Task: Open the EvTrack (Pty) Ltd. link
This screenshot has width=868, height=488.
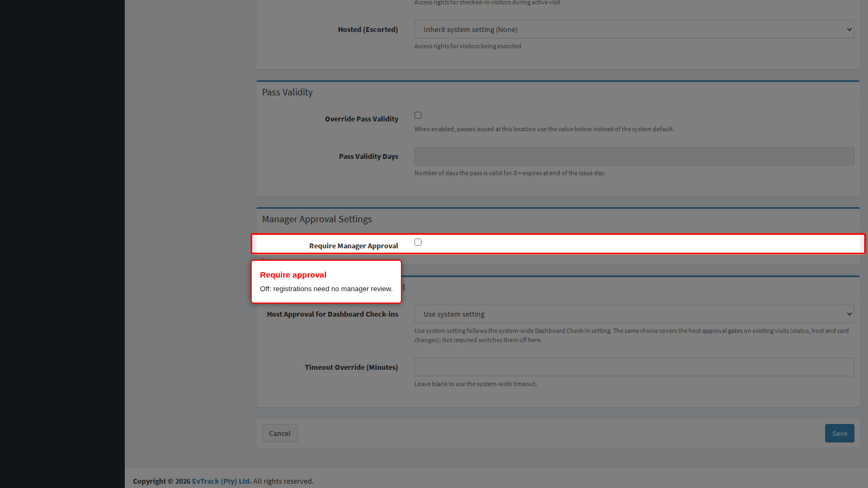Action: [221, 481]
